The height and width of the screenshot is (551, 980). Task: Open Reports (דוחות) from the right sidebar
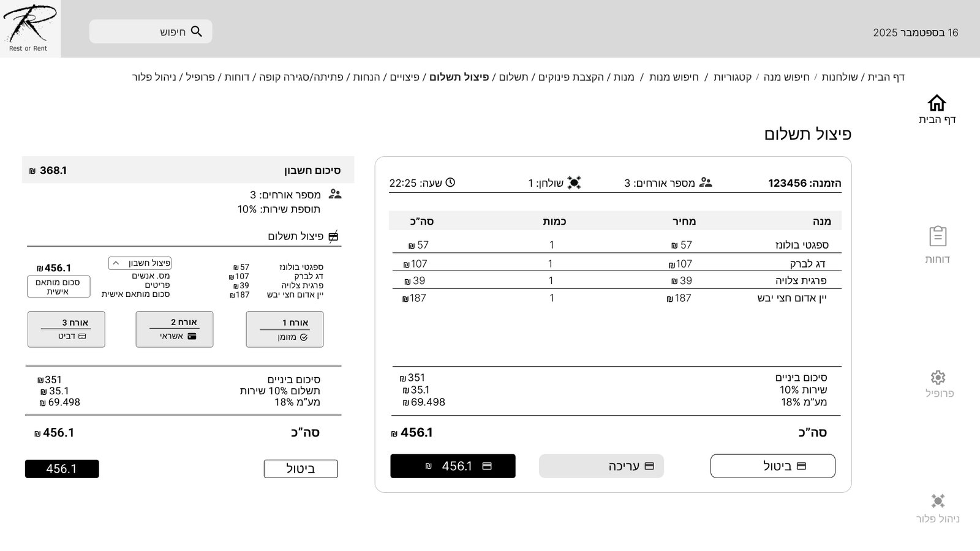[937, 237]
